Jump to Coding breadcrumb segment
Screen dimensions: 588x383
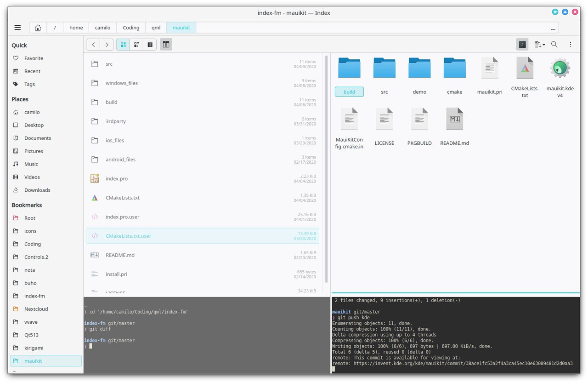pyautogui.click(x=131, y=28)
